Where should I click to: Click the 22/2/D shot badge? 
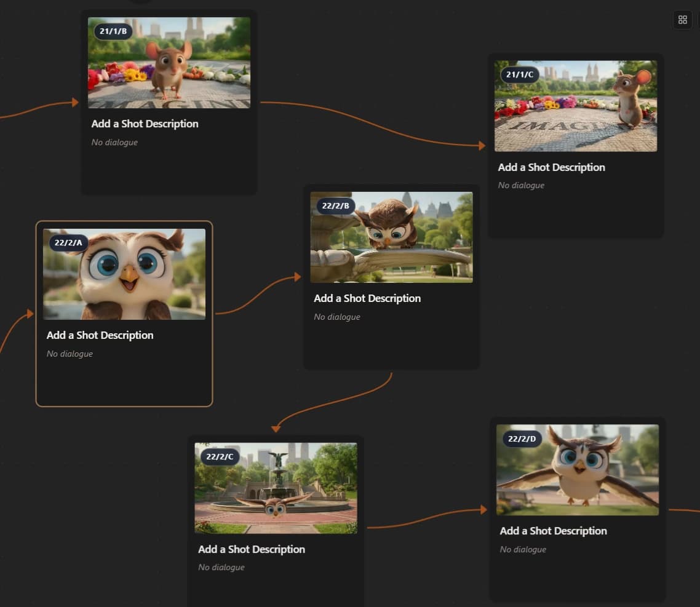click(521, 438)
